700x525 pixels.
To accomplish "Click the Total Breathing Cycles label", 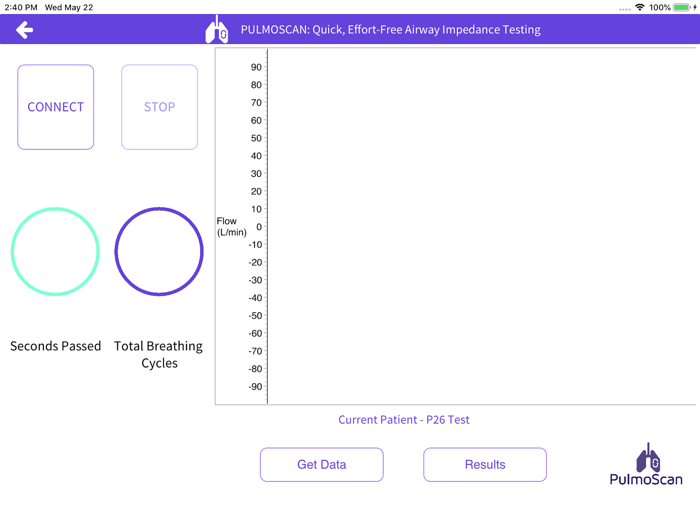I will point(158,354).
